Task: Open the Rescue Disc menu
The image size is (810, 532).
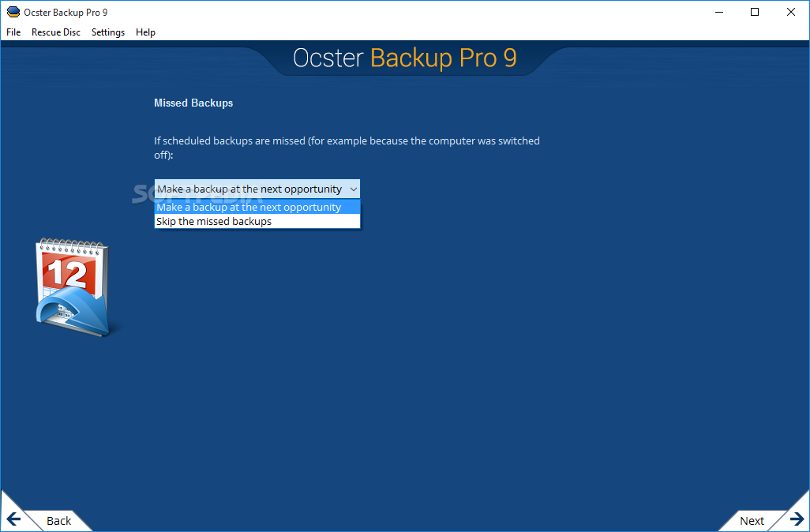Action: tap(56, 32)
